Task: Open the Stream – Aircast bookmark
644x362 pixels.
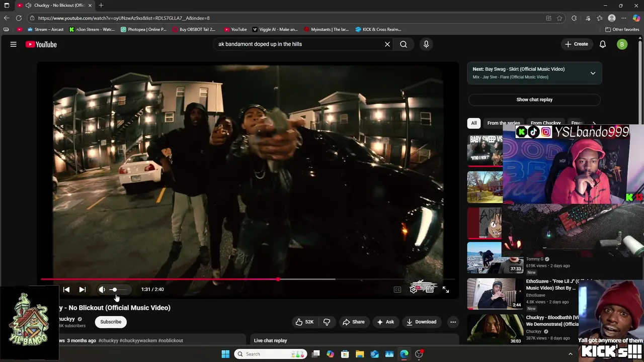Action: (x=45, y=29)
